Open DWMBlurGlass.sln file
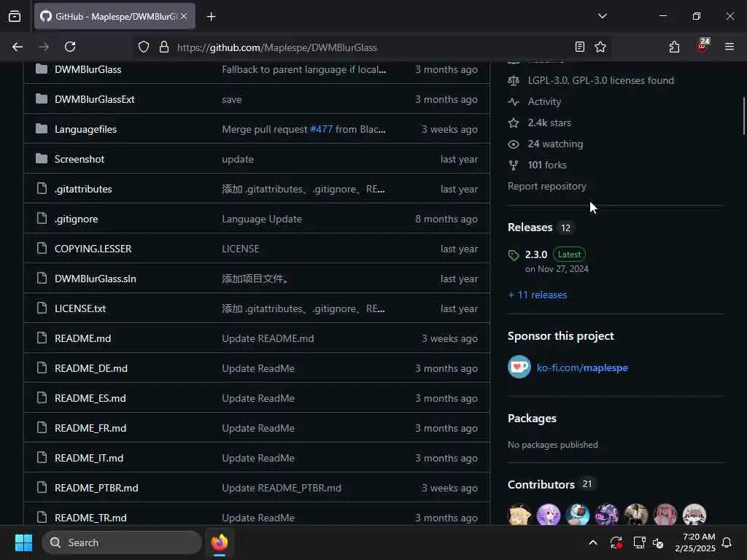This screenshot has width=747, height=560. pos(96,279)
